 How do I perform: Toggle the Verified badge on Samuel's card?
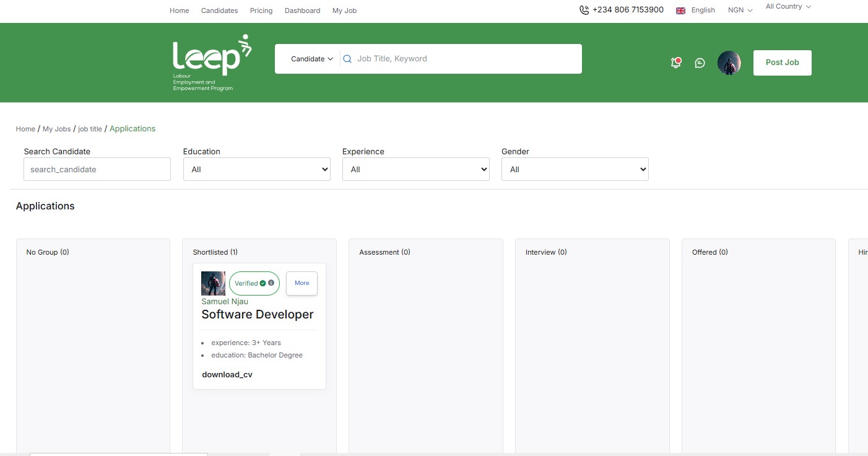tap(254, 283)
